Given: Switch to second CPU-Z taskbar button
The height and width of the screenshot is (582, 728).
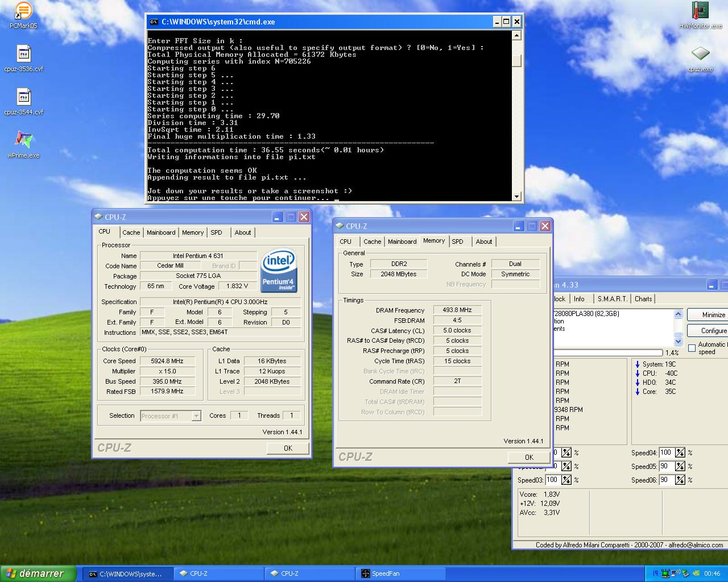Looking at the screenshot, I should 309,573.
